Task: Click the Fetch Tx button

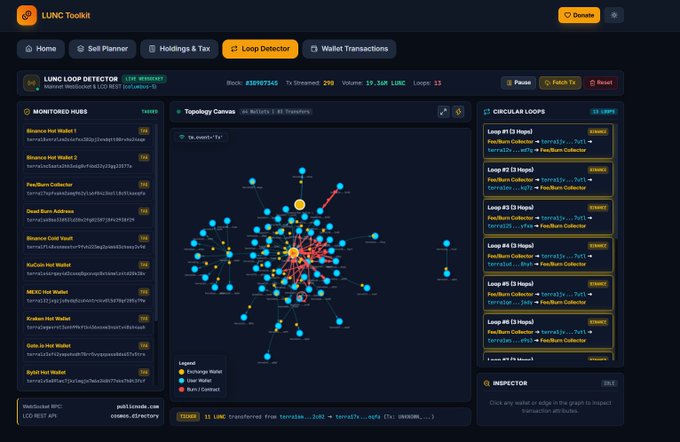Action: pyautogui.click(x=560, y=82)
